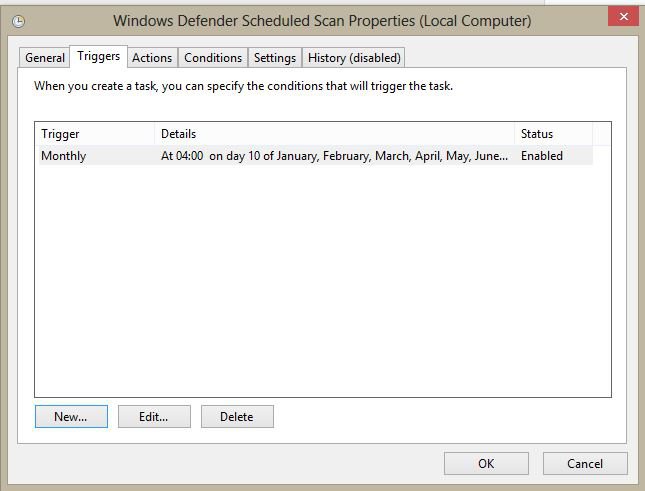Click the 'At 04:00 on day 10' details cell
The image size is (645, 491).
coord(334,156)
